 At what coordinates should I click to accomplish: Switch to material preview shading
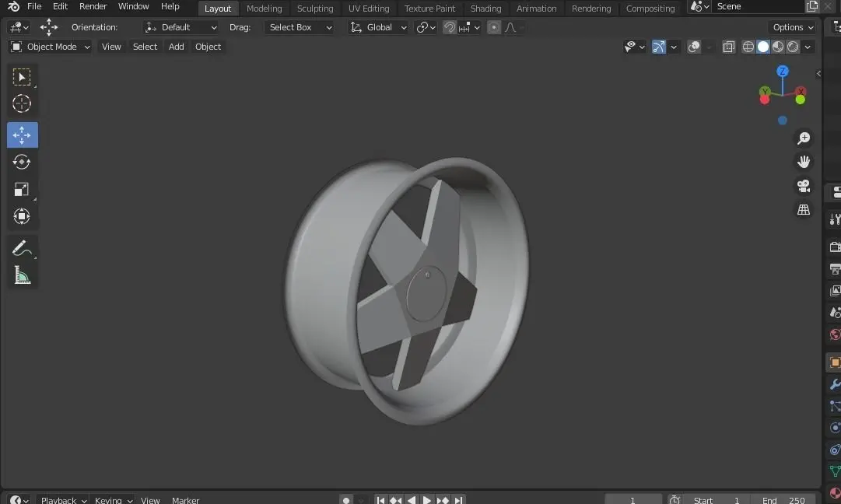point(778,47)
